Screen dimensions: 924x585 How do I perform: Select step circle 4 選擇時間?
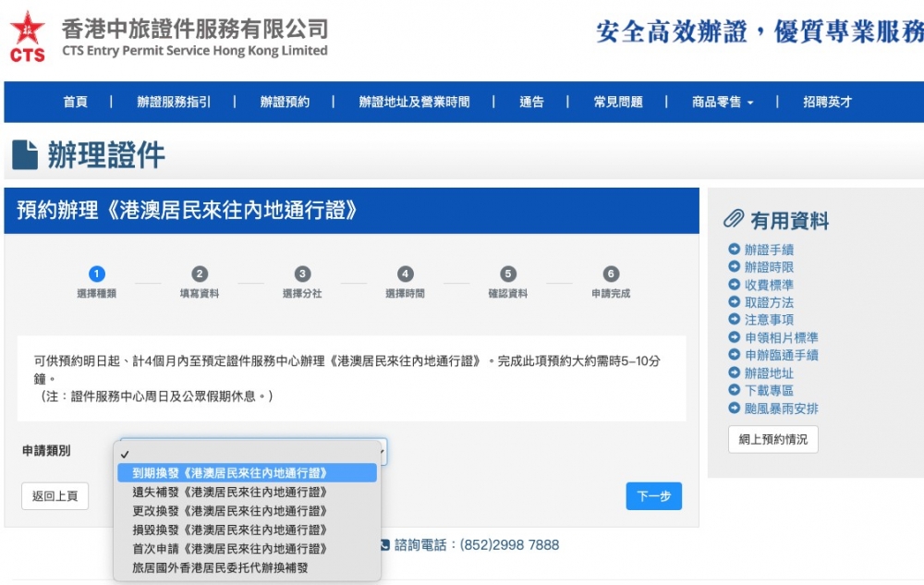[x=405, y=274]
